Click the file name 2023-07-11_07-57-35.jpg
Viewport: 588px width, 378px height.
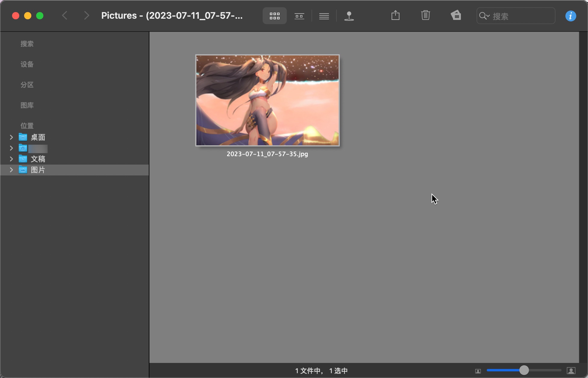[x=267, y=154]
